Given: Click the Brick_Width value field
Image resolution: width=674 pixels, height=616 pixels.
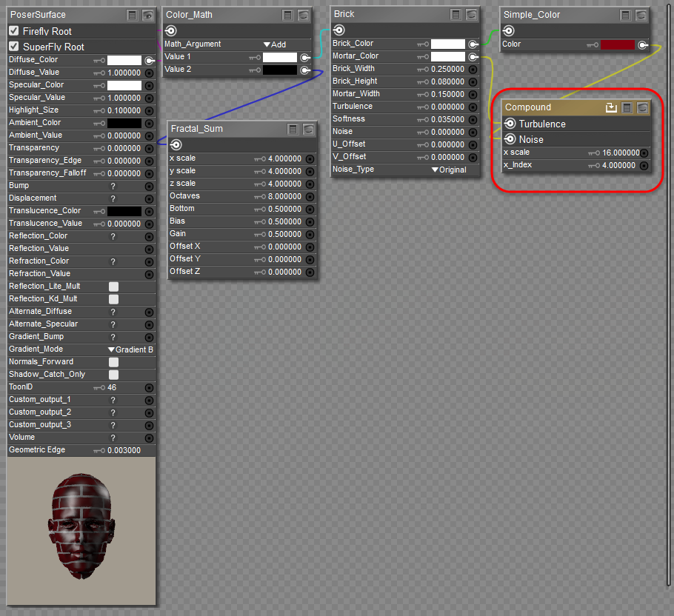Looking at the screenshot, I should click(447, 69).
